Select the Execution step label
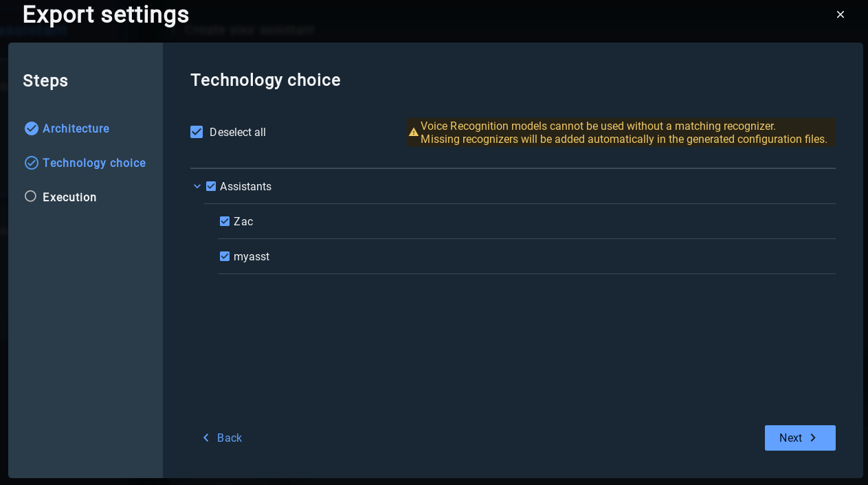The image size is (868, 485). [x=69, y=197]
